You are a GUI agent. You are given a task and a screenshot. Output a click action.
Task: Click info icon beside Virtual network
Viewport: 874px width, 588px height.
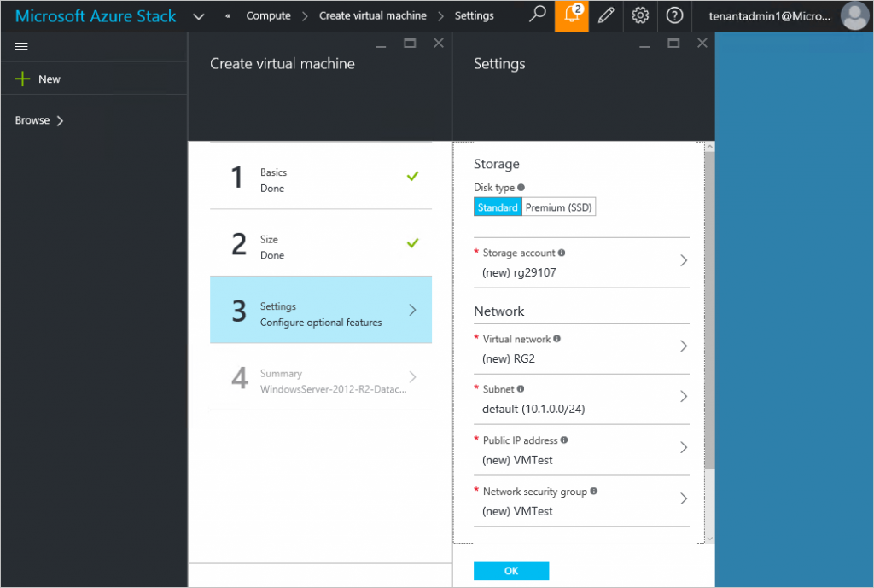tap(556, 338)
